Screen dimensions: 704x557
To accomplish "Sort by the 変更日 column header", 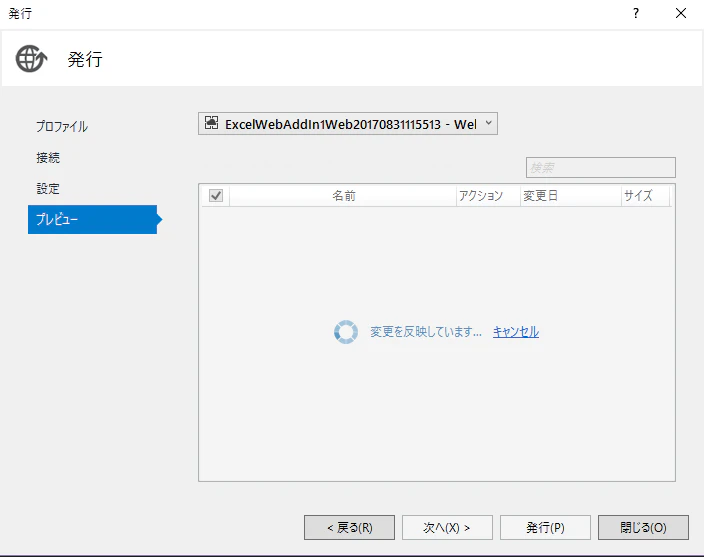I will point(571,196).
